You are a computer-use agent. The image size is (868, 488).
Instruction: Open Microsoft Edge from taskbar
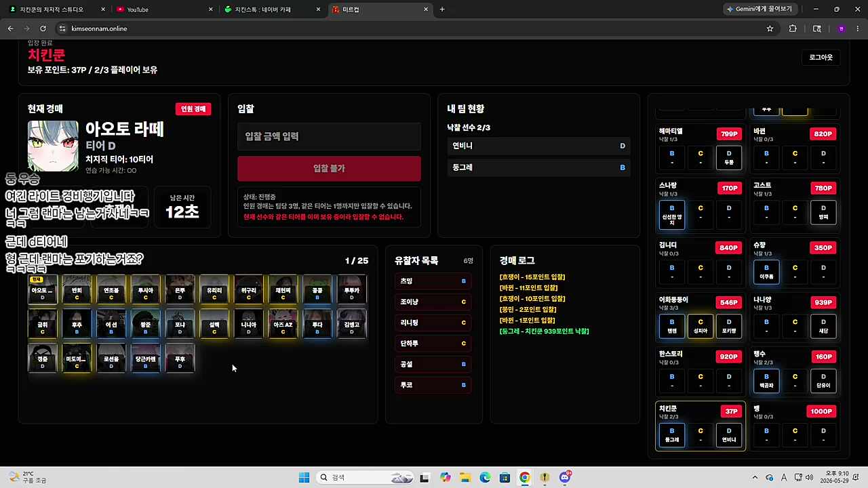pyautogui.click(x=485, y=478)
